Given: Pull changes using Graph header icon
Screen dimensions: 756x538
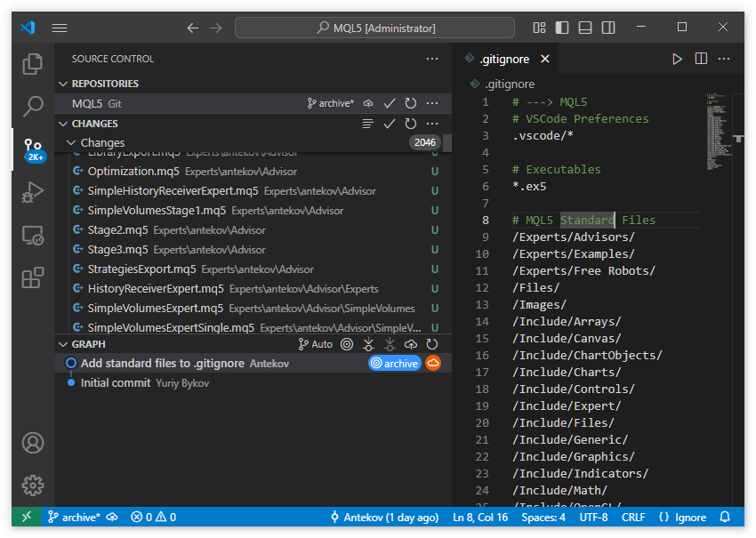Looking at the screenshot, I should coord(390,344).
